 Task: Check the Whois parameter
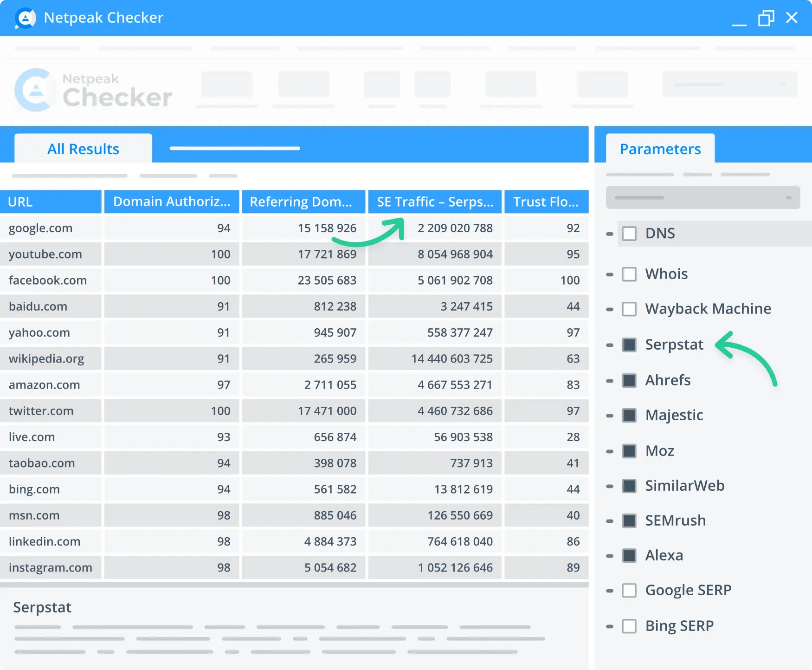point(629,274)
